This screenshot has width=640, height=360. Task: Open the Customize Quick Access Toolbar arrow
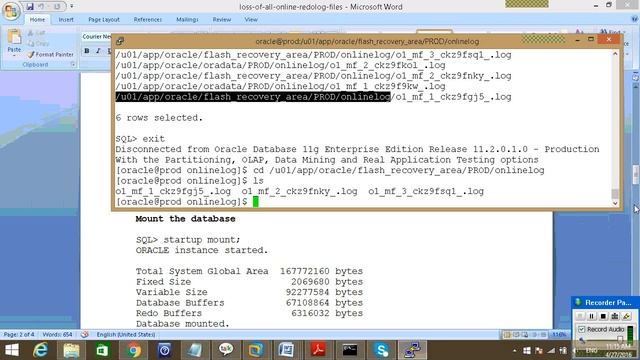click(71, 7)
